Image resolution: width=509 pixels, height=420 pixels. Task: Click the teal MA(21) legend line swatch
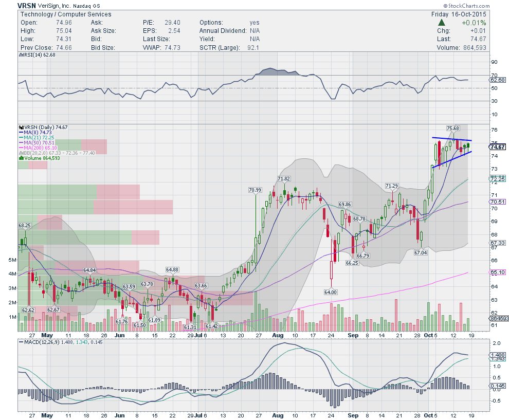click(21, 138)
